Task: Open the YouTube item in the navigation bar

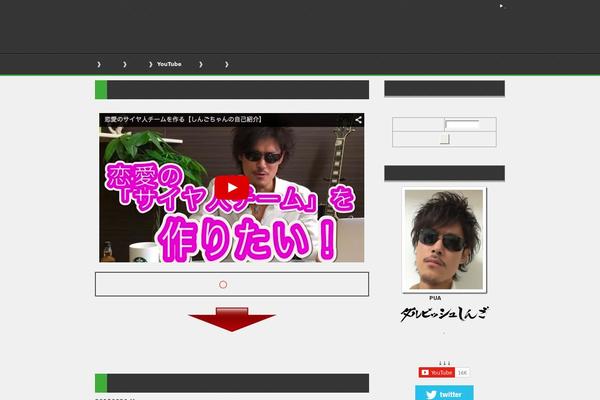Action: click(169, 64)
